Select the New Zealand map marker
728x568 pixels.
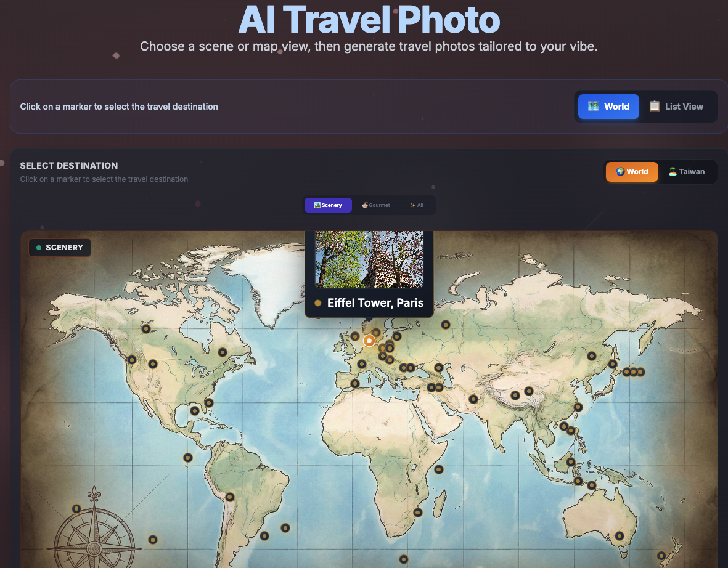(x=661, y=556)
